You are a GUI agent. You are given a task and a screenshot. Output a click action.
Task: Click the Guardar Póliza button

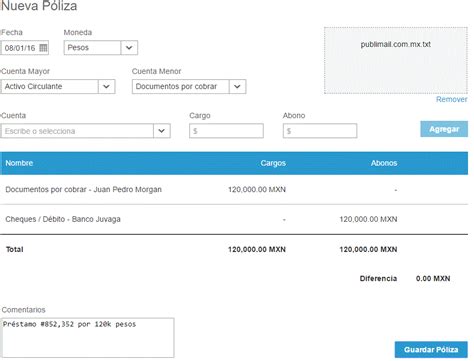(x=431, y=350)
